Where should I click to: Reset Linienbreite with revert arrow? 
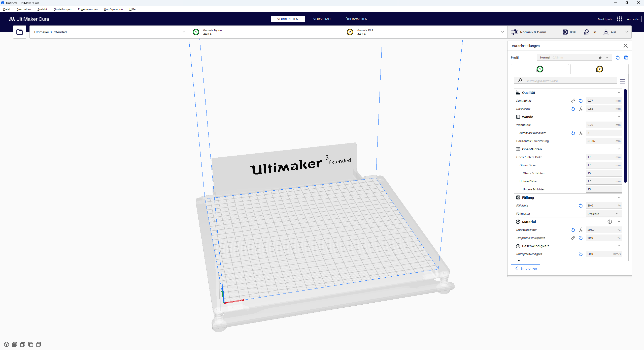click(x=573, y=109)
